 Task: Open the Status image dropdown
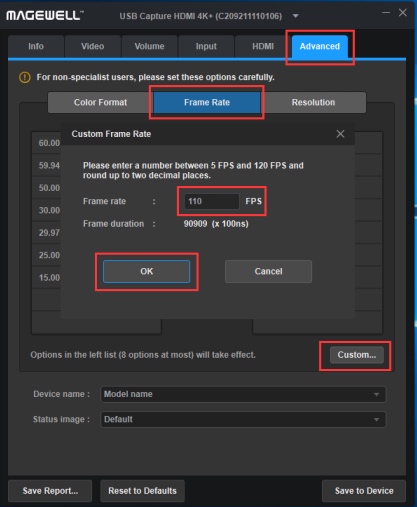243,419
